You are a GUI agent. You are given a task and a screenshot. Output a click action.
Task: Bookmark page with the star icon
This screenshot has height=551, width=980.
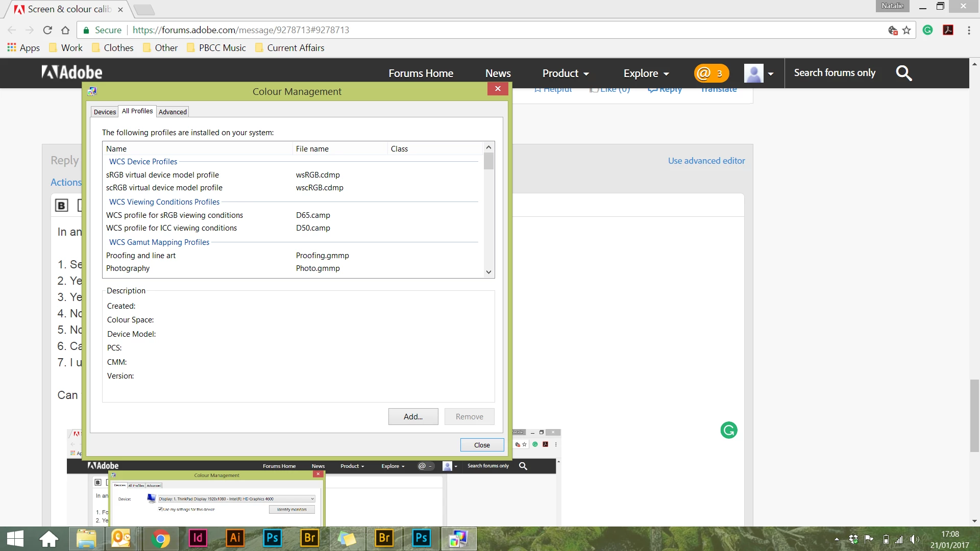click(906, 30)
